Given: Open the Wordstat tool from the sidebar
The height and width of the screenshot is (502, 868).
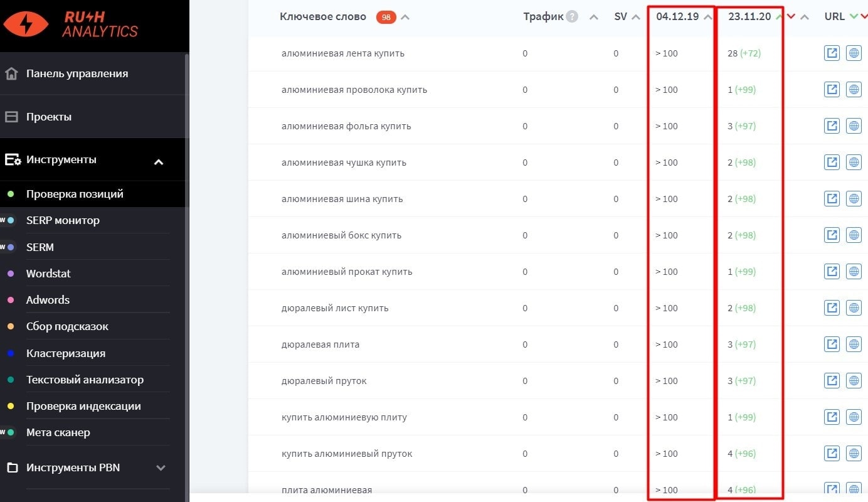Looking at the screenshot, I should pyautogui.click(x=48, y=273).
